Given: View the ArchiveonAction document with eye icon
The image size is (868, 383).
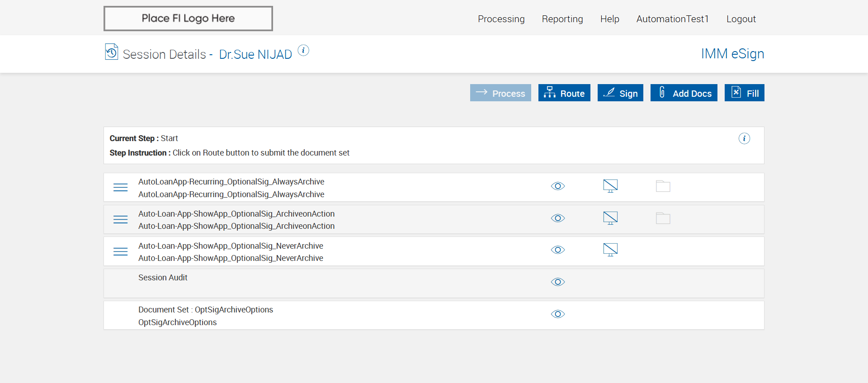Looking at the screenshot, I should click(x=558, y=218).
